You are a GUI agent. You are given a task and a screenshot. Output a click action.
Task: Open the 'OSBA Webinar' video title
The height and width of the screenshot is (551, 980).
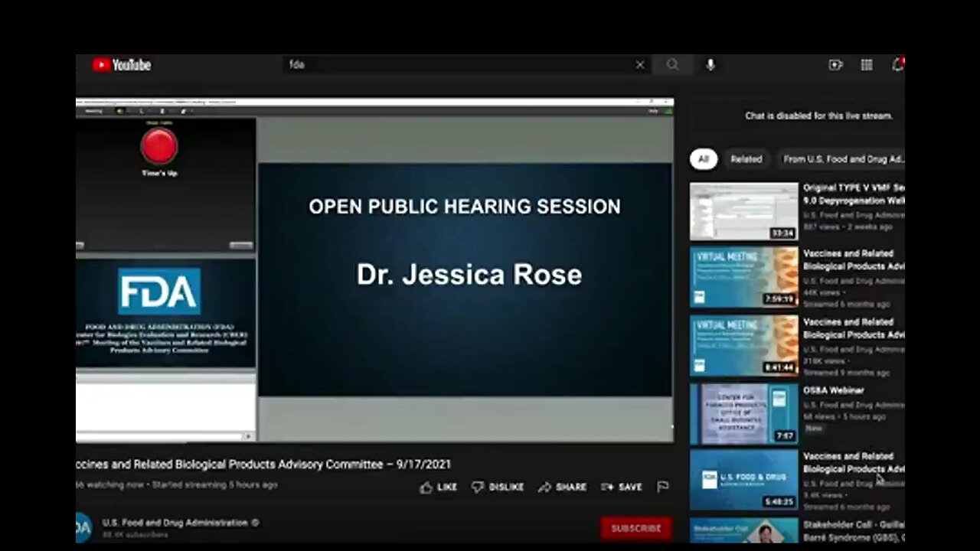834,390
